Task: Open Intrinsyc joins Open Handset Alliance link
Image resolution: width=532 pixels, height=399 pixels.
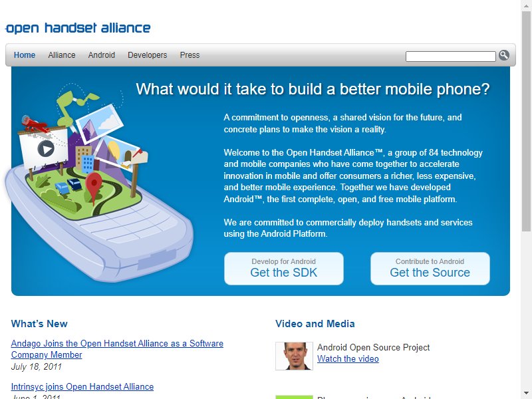Action: pyautogui.click(x=82, y=387)
